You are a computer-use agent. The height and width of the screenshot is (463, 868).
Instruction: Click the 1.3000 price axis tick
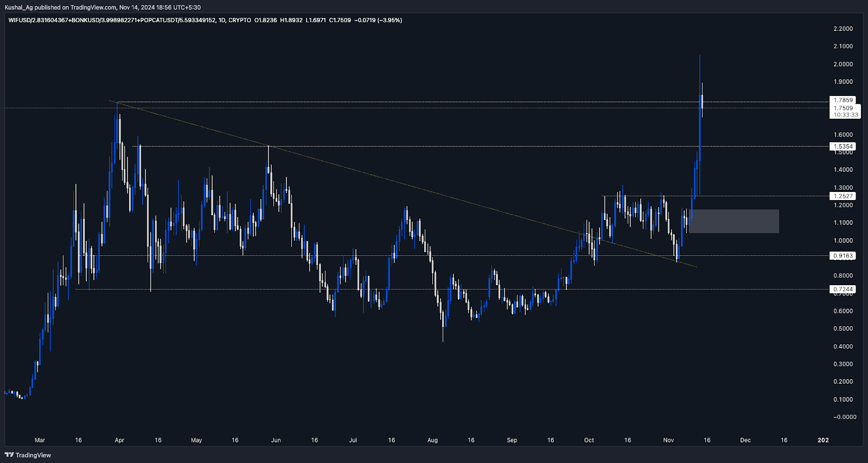click(843, 188)
